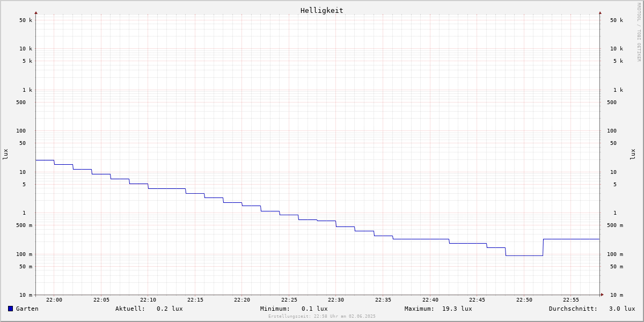Click the 10 m label on right axis
Image resolution: width=644 pixels, height=322 pixels.
(617, 295)
